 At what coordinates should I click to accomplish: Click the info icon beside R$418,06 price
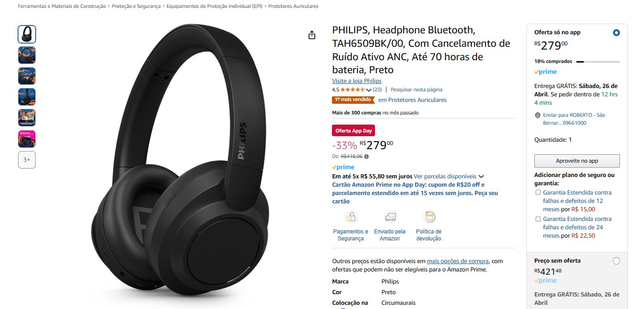tap(366, 157)
